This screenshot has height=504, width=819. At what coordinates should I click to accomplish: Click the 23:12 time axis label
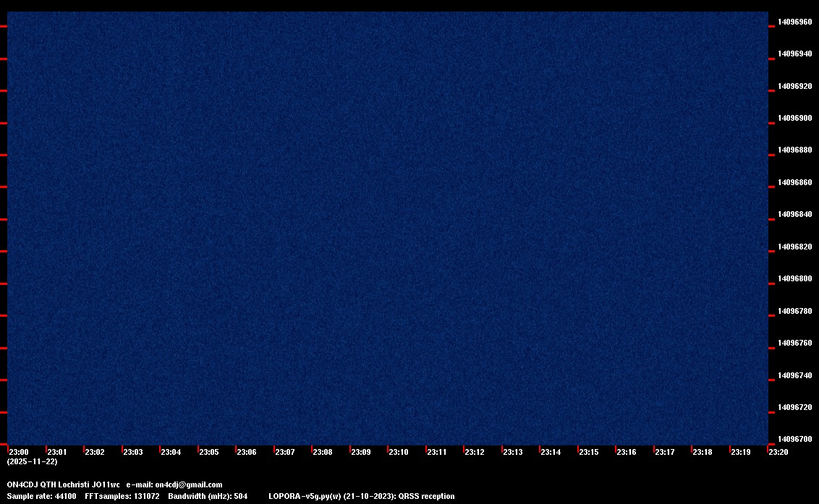click(475, 452)
